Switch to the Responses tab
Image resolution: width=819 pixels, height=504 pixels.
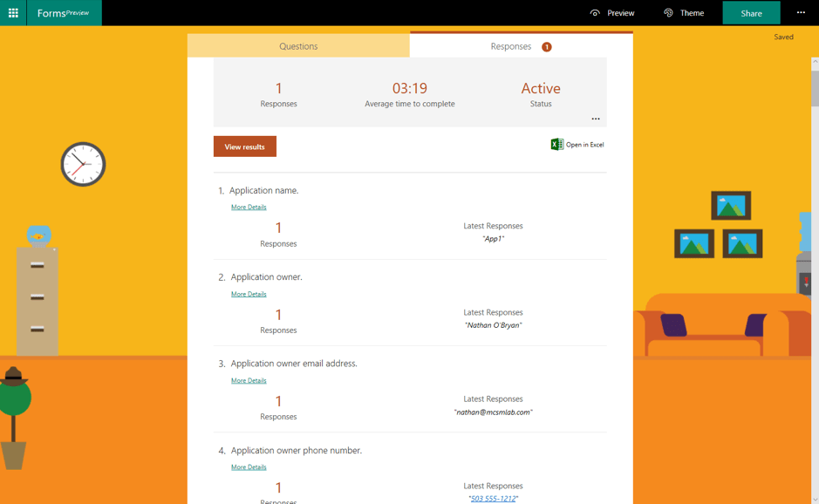pos(510,45)
